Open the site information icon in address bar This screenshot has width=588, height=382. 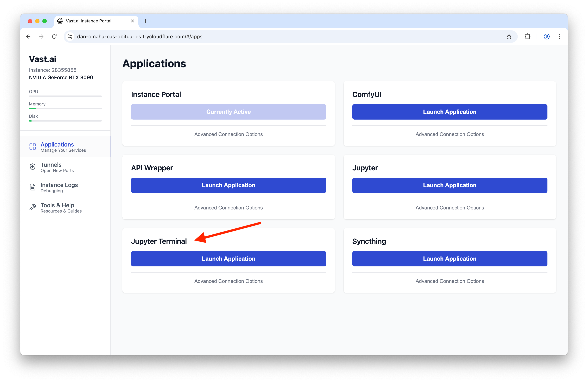pyautogui.click(x=70, y=37)
